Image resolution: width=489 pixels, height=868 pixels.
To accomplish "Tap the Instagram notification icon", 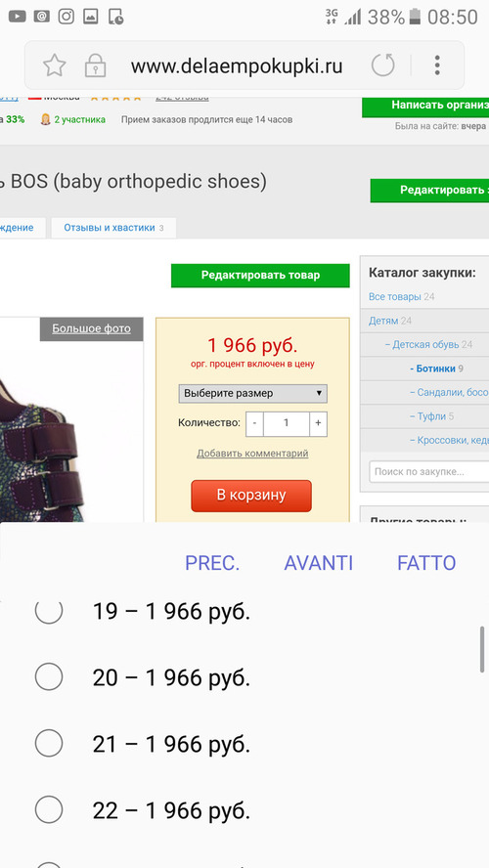I will [66, 17].
